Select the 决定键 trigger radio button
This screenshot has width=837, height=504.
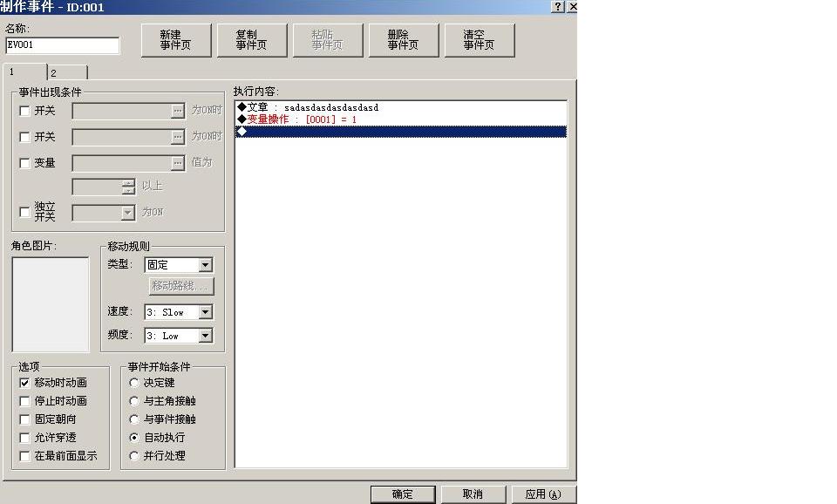pos(134,383)
